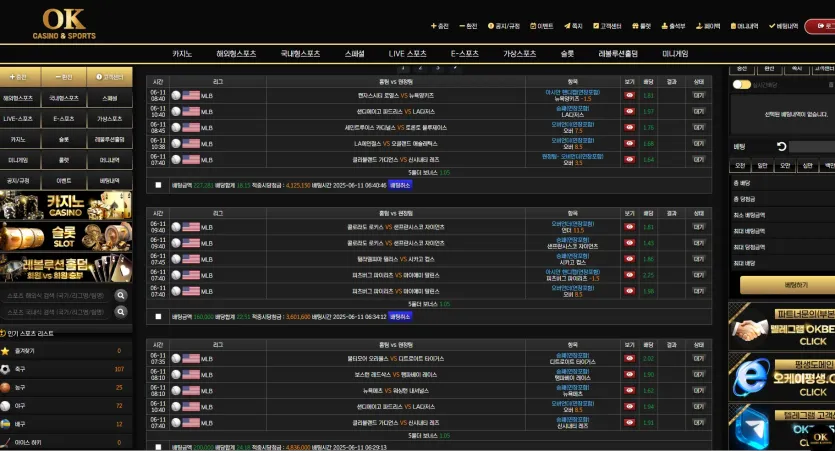The image size is (835, 451).
Task: Open 베팅내역 checkmark link in top header
Action: coord(783,26)
